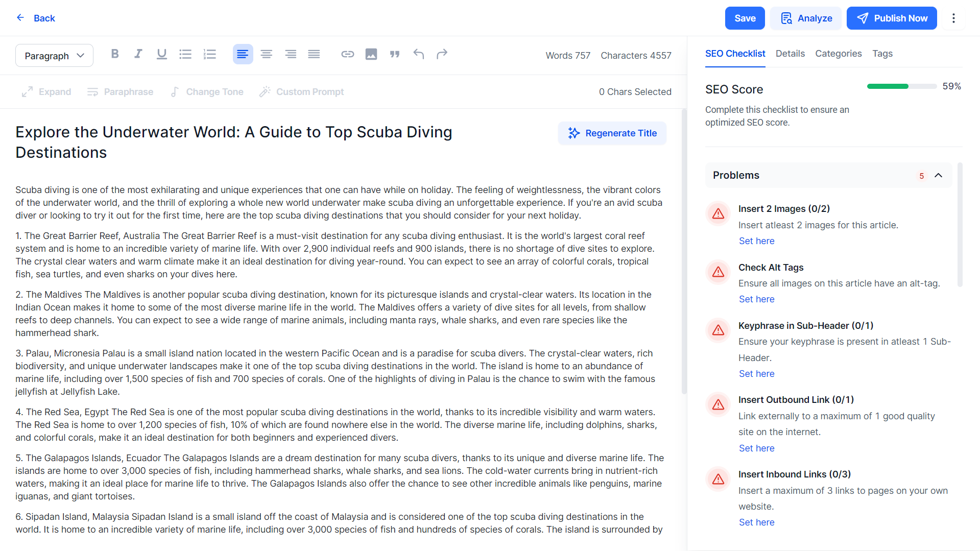
Task: Save the article
Action: (745, 18)
